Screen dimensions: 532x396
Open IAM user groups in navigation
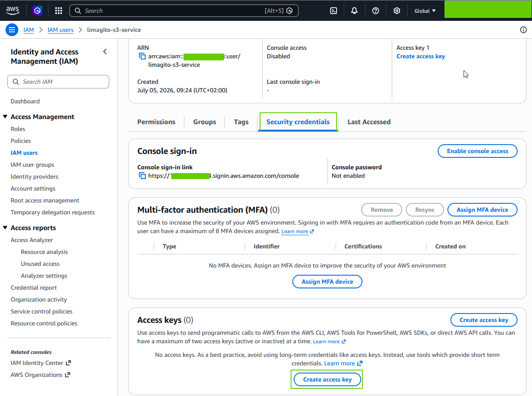32,165
